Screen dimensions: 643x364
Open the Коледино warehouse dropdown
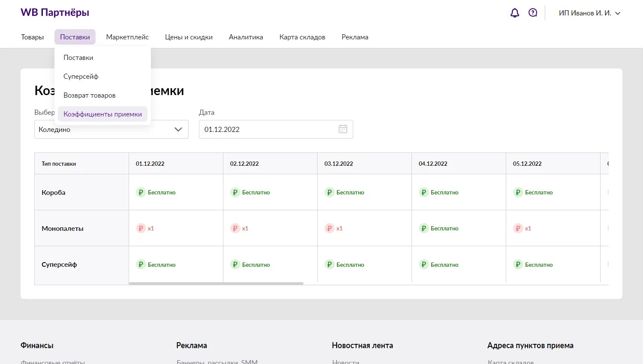pos(111,129)
